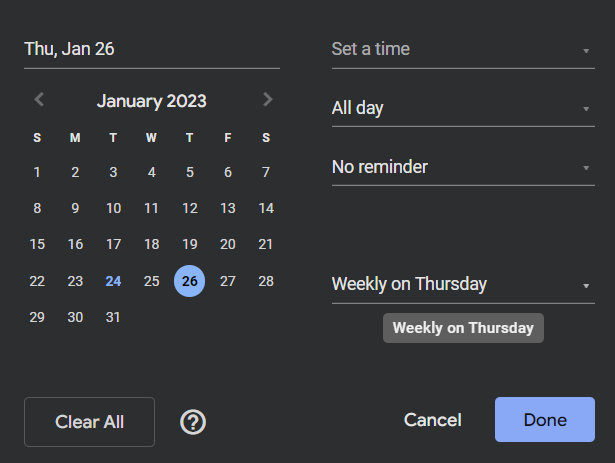Click the Thu, Jan 26 date field
The image size is (615, 463).
click(152, 49)
